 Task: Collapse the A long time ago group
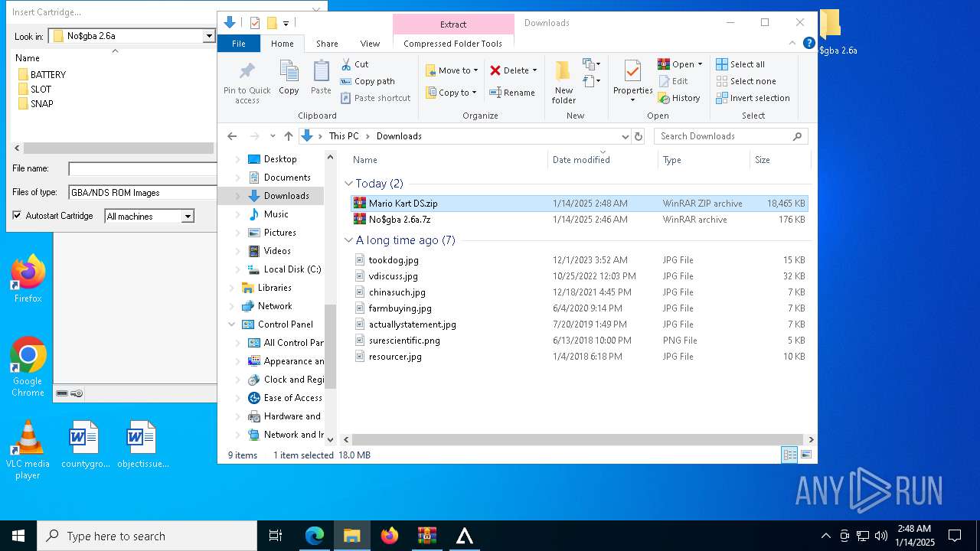coord(349,240)
